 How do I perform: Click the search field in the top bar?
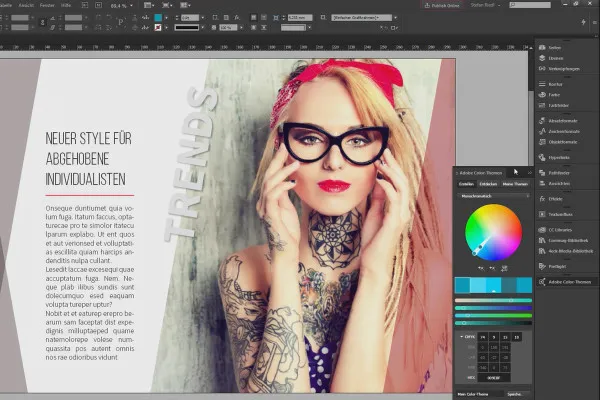(530, 5)
